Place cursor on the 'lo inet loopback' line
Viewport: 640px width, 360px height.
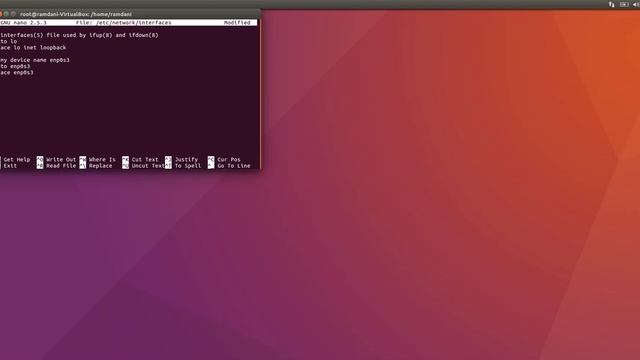[33, 47]
